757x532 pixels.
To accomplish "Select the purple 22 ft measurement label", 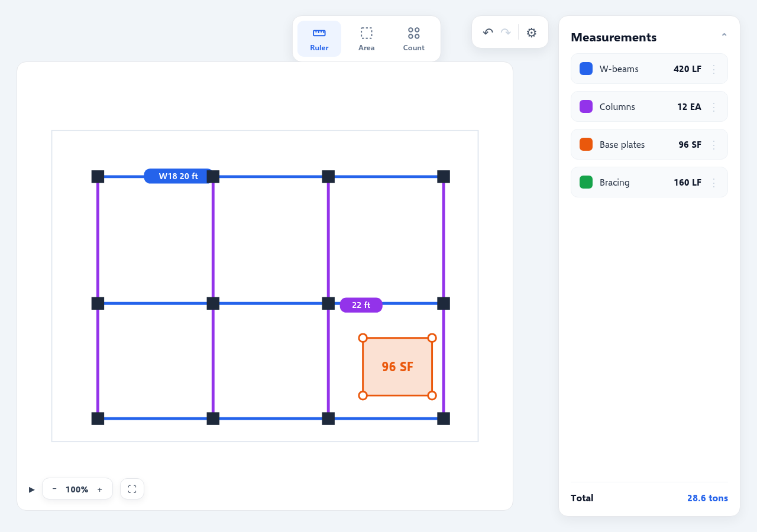I will 361,305.
